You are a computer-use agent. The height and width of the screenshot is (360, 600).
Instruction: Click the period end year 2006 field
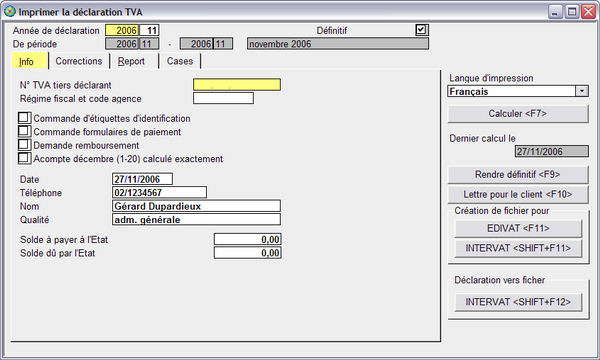click(196, 44)
